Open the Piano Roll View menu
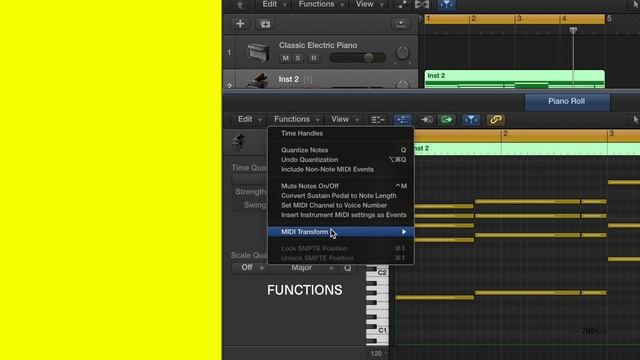Screen dimensions: 640x360 [x=344, y=120]
